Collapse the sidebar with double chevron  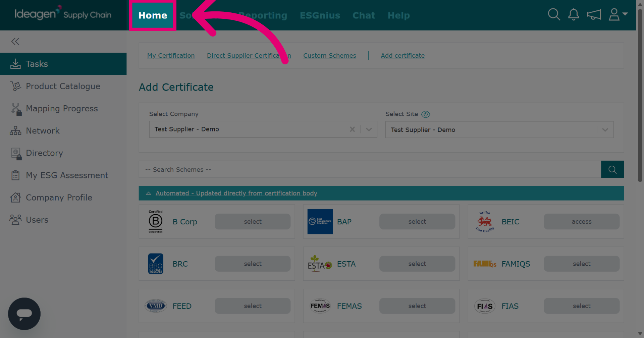pos(15,41)
